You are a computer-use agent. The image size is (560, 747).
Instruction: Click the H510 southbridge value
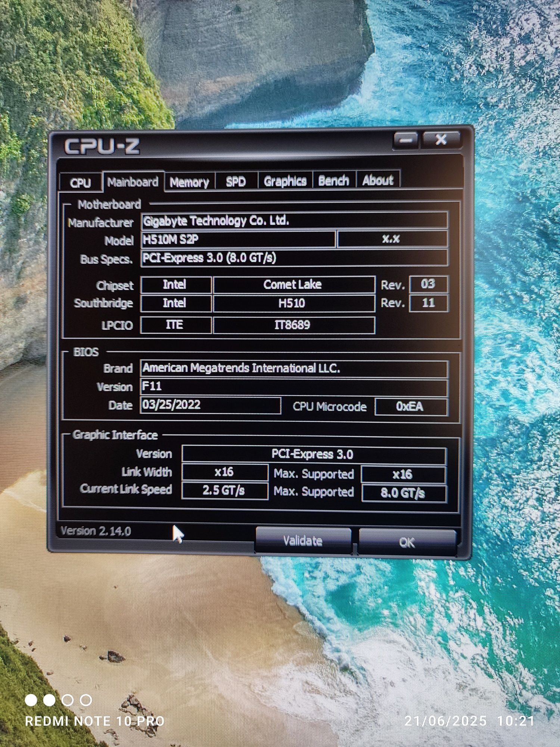coord(293,303)
